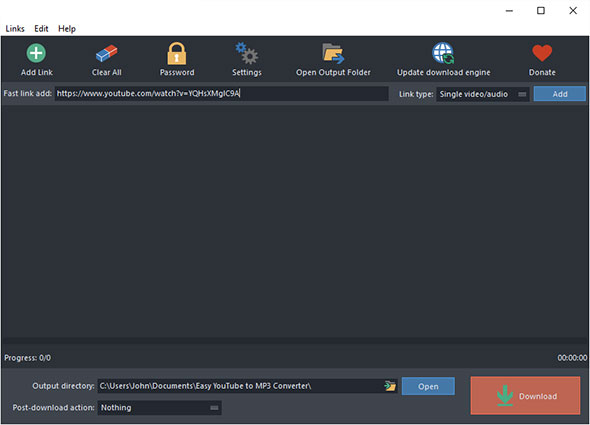Browse output directory using folder icon
The image size is (590, 425).
point(390,386)
